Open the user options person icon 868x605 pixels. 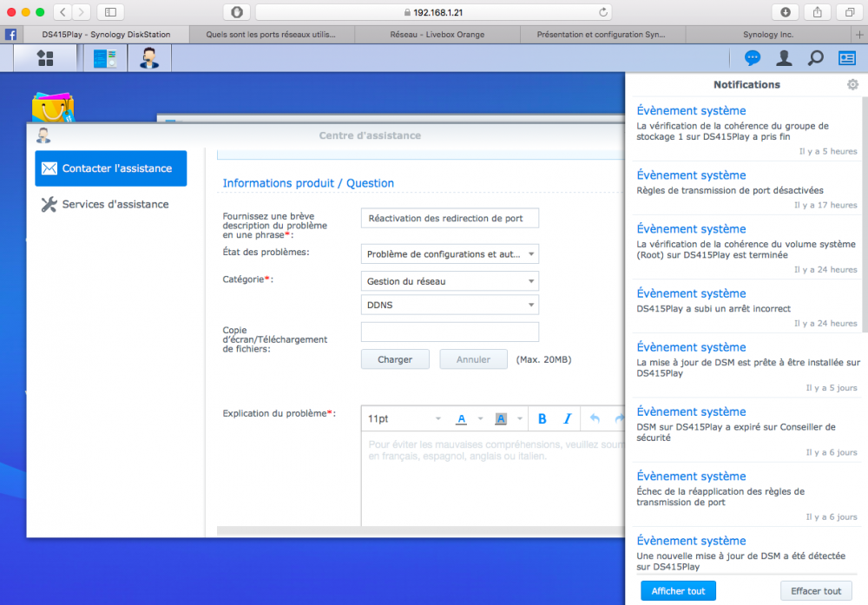point(784,57)
